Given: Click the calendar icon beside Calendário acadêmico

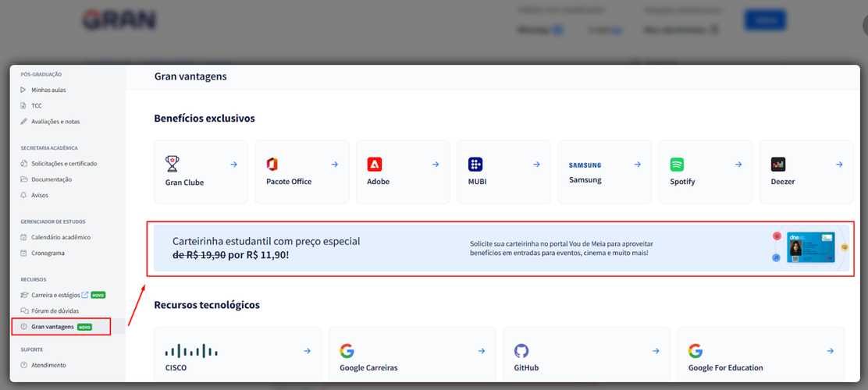Looking at the screenshot, I should tap(23, 237).
